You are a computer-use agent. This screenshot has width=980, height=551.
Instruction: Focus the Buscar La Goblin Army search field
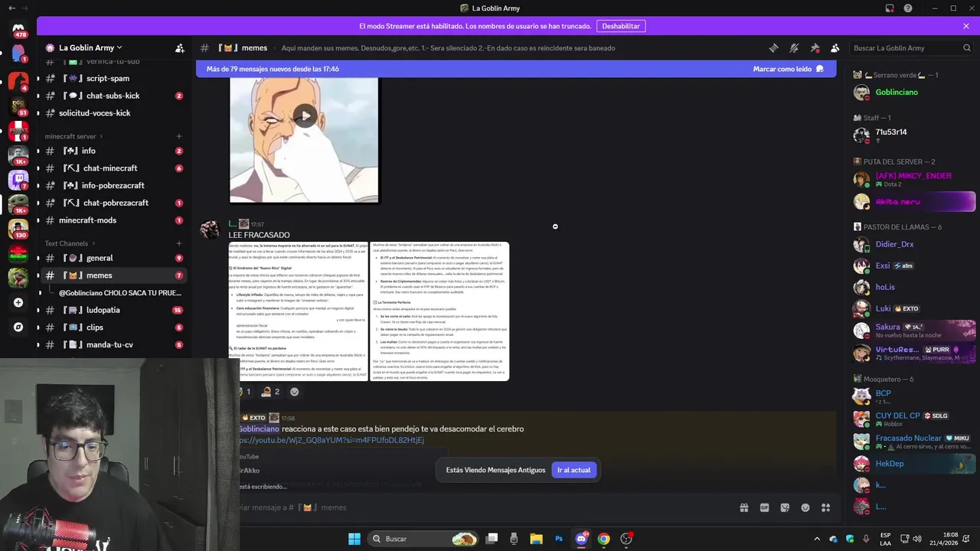912,47
